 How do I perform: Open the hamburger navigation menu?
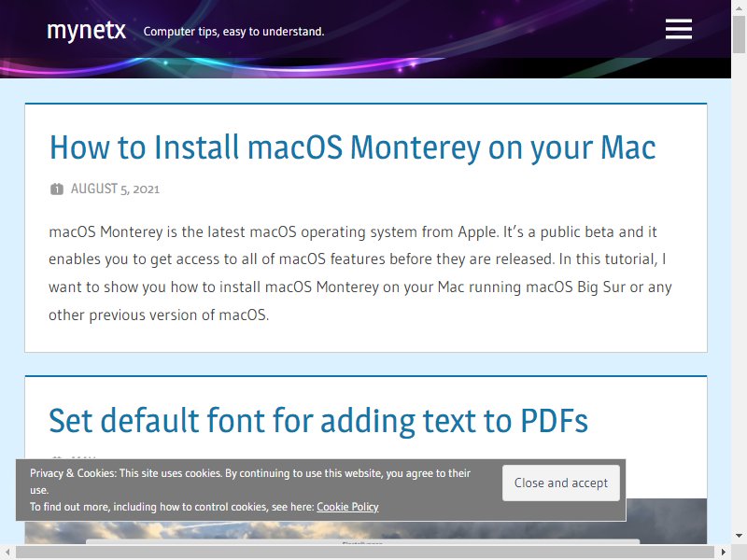pos(679,30)
